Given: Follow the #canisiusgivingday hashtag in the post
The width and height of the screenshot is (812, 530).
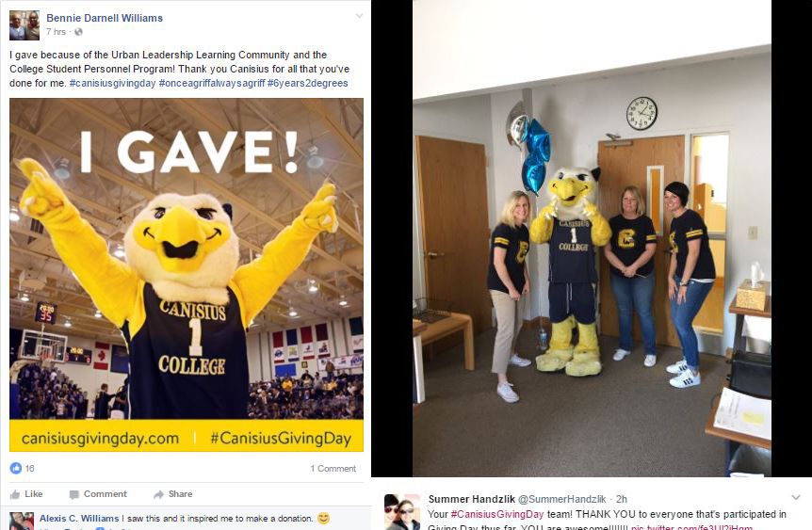Looking at the screenshot, I should (x=112, y=84).
